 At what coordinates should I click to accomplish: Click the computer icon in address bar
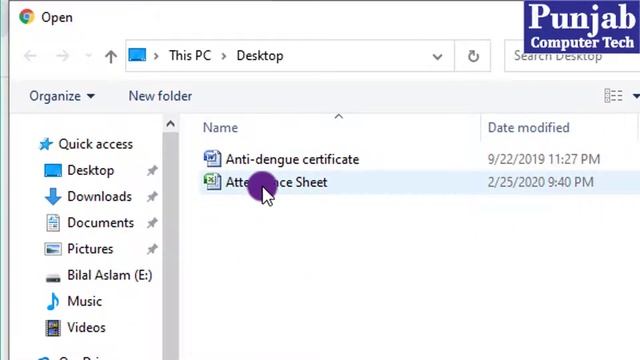coord(137,55)
